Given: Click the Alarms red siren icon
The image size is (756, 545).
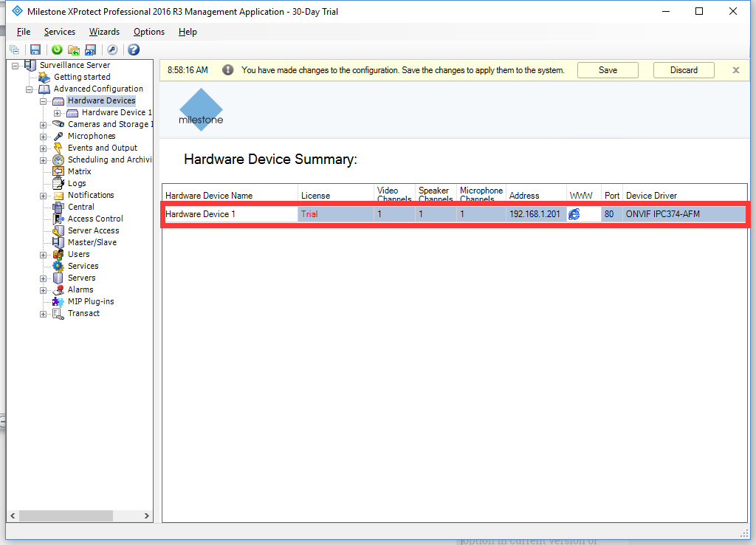Looking at the screenshot, I should coord(58,290).
